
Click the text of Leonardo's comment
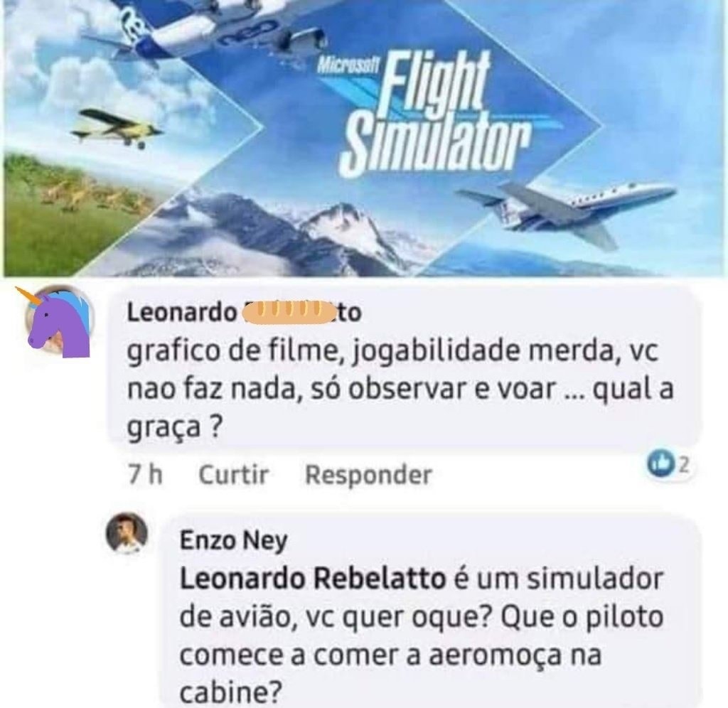[x=400, y=388]
